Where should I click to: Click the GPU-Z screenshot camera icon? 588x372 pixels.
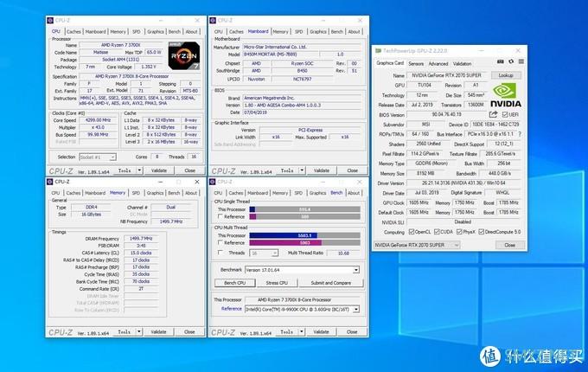tap(501, 61)
